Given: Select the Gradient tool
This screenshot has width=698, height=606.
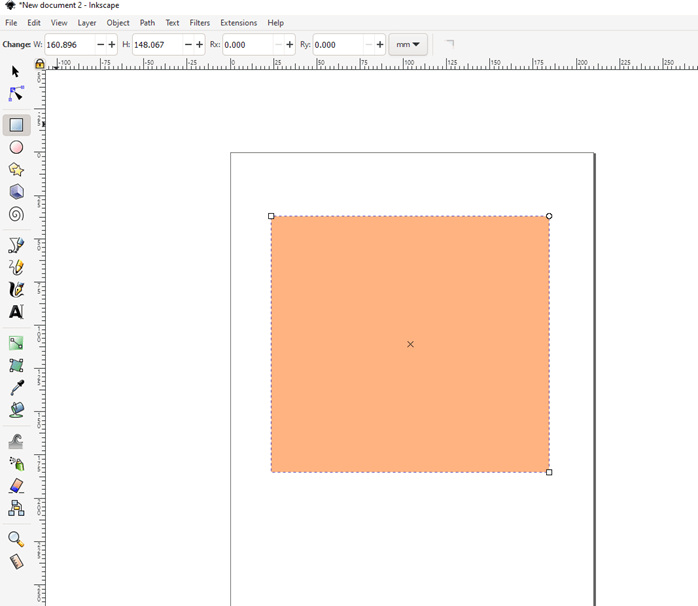Looking at the screenshot, I should [x=16, y=343].
